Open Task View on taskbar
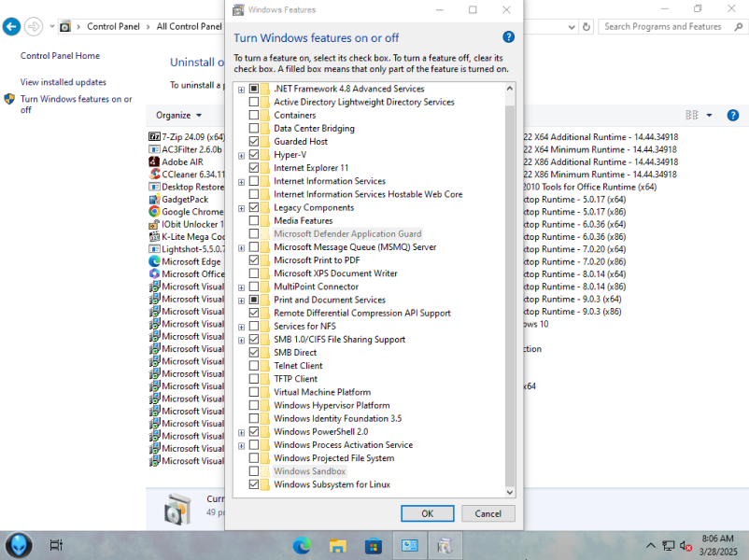The height and width of the screenshot is (560, 749). (56, 545)
